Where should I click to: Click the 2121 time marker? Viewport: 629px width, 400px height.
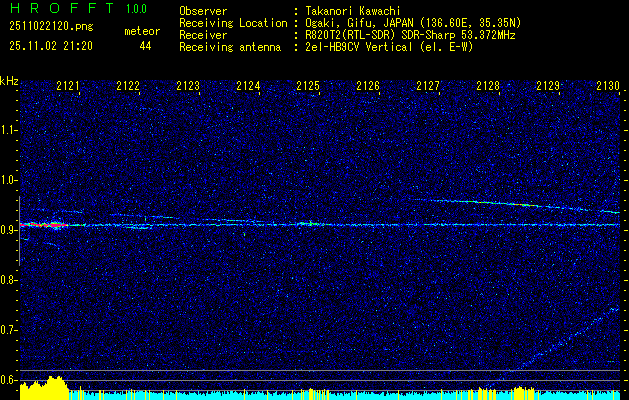68,87
